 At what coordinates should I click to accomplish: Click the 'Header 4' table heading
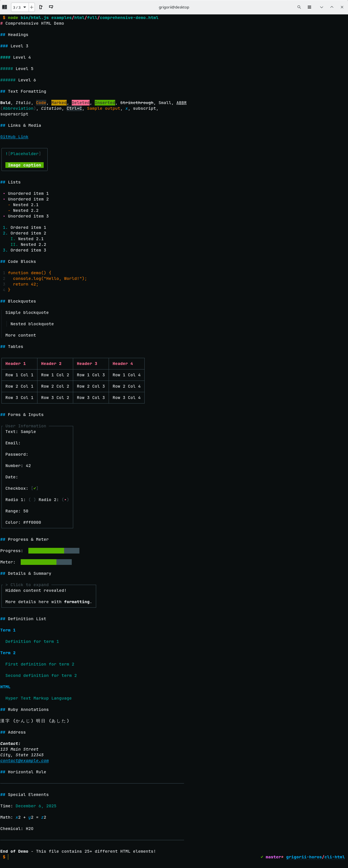[123, 364]
